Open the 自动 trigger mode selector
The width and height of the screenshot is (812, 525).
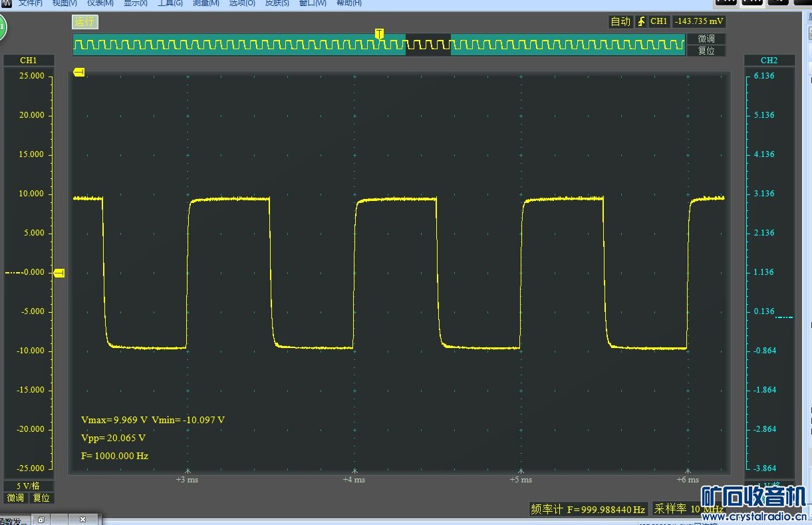tap(620, 21)
